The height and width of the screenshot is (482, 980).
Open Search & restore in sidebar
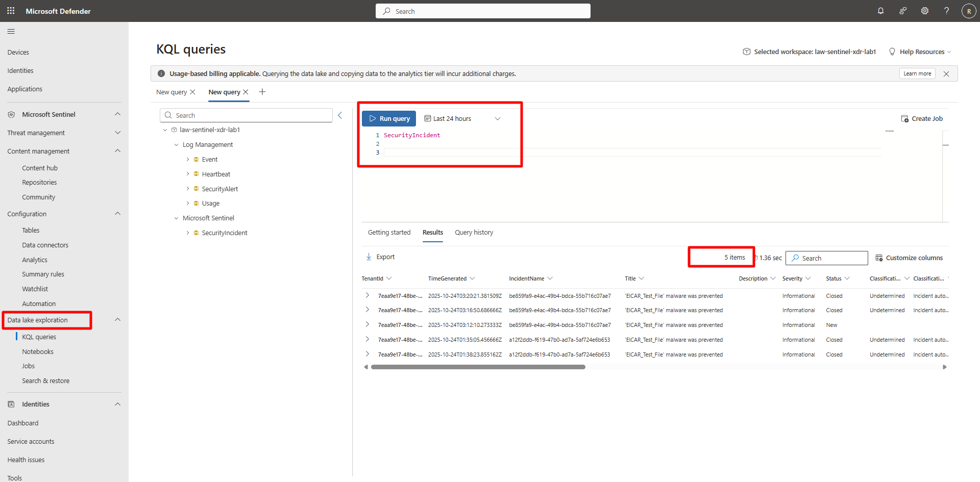(46, 380)
